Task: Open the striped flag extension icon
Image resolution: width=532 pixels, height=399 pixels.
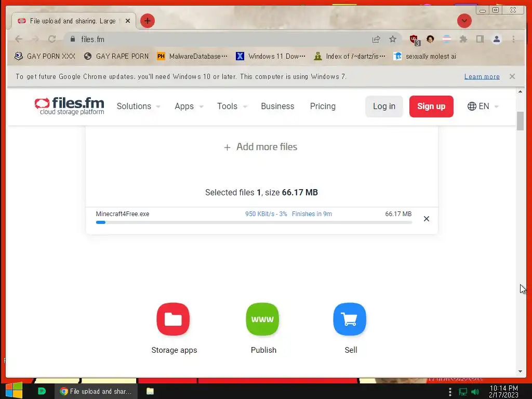Action: coord(447,39)
